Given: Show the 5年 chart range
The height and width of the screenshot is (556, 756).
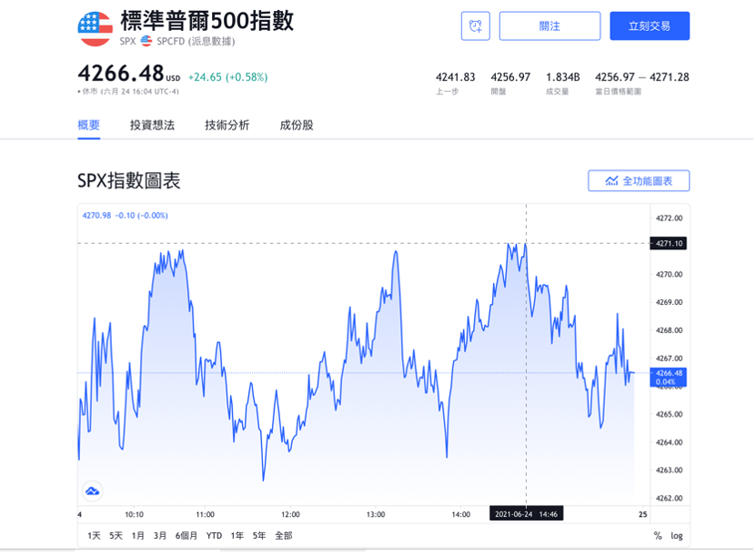Looking at the screenshot, I should click(259, 537).
